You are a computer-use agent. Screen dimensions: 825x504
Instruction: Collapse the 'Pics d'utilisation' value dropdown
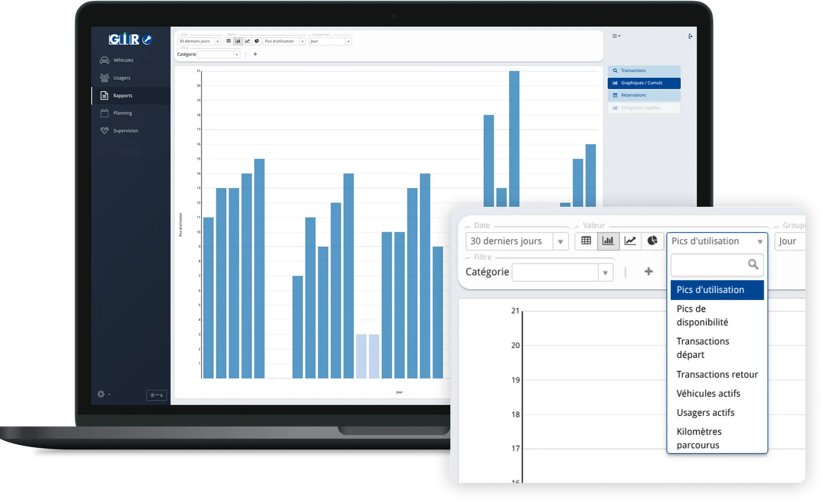[x=760, y=241]
